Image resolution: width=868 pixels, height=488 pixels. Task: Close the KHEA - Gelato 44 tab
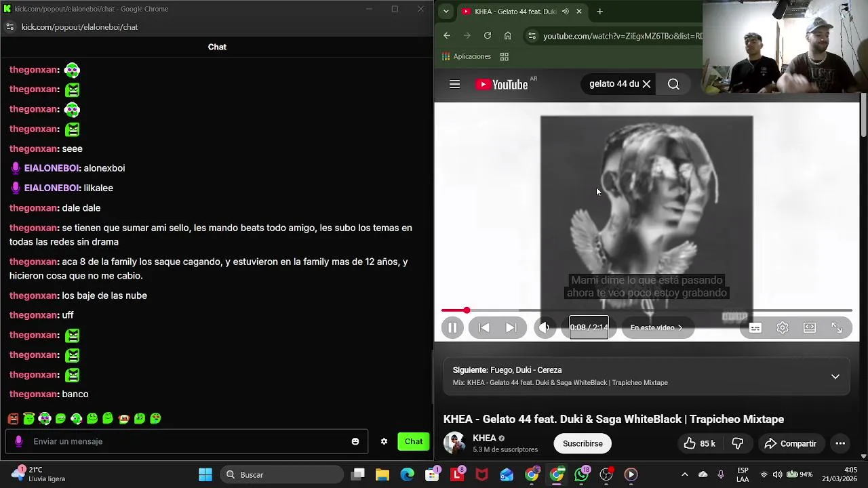[578, 12]
